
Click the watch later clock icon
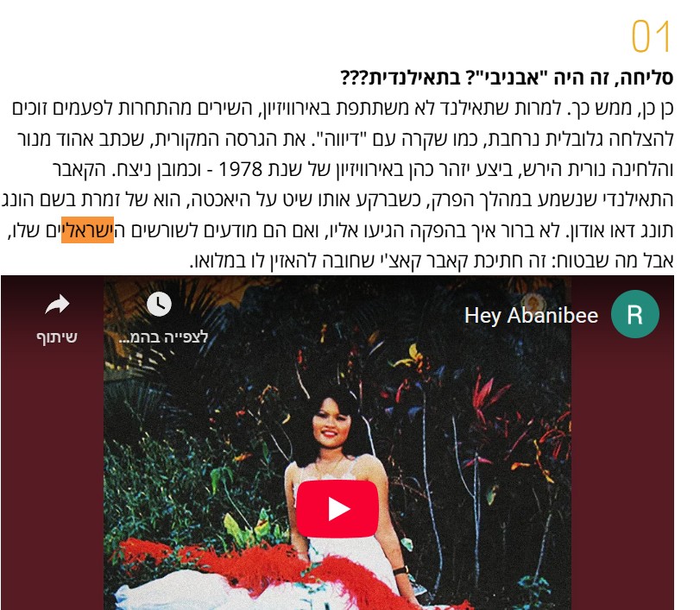click(159, 305)
